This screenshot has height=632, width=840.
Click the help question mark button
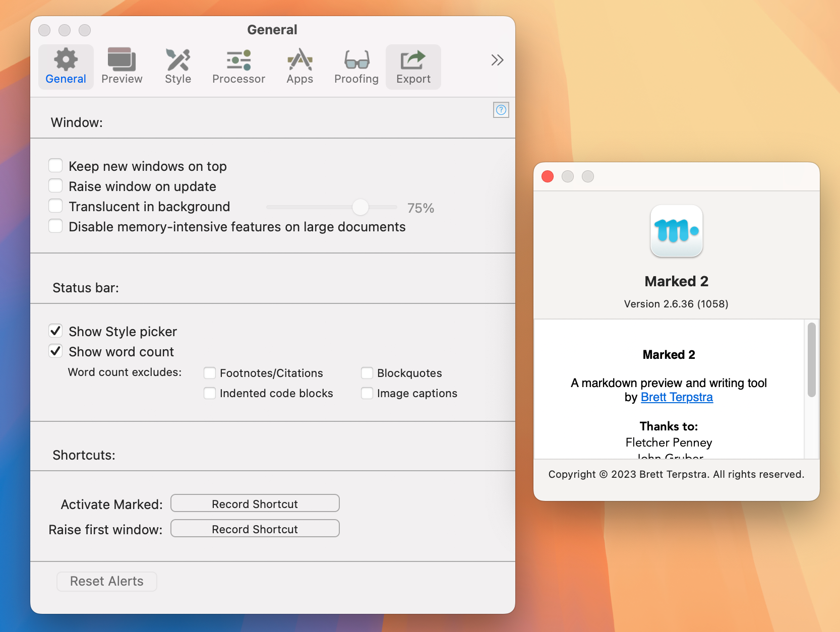[x=501, y=110]
